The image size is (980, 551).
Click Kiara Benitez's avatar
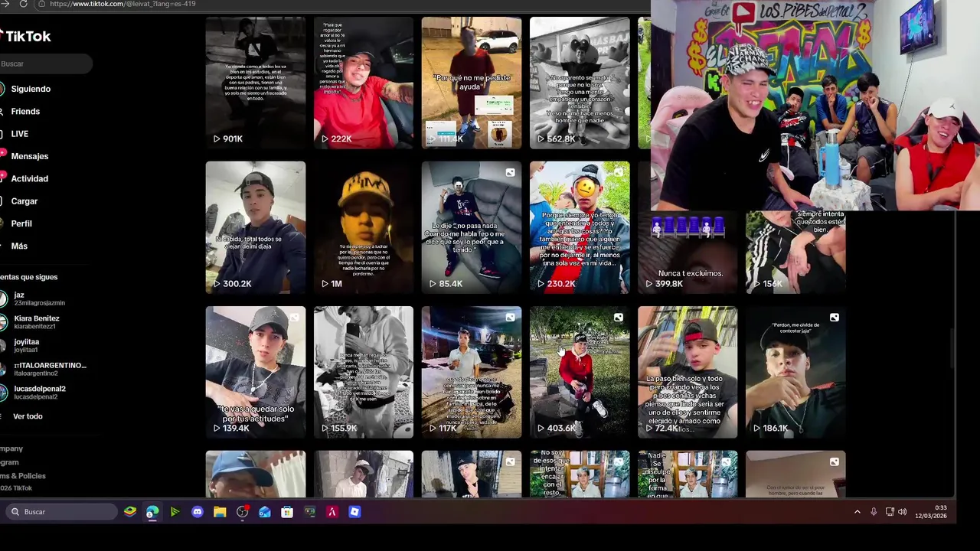pos(4,322)
